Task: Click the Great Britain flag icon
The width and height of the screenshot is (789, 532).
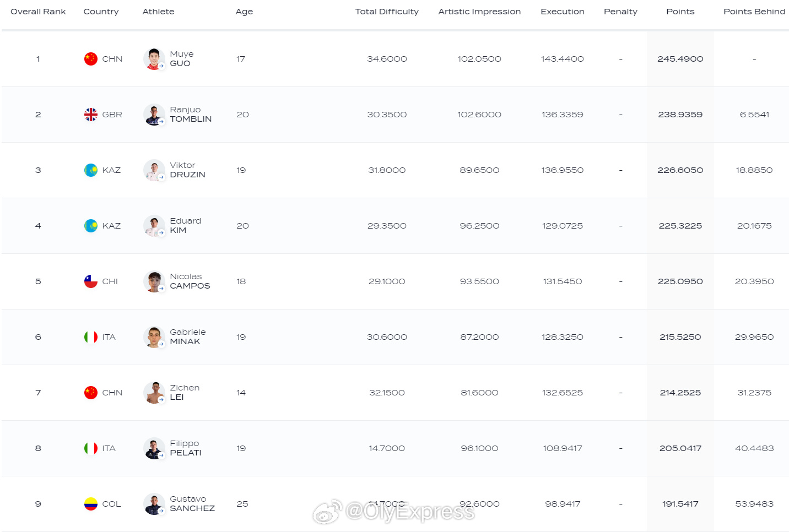Action: click(x=91, y=115)
